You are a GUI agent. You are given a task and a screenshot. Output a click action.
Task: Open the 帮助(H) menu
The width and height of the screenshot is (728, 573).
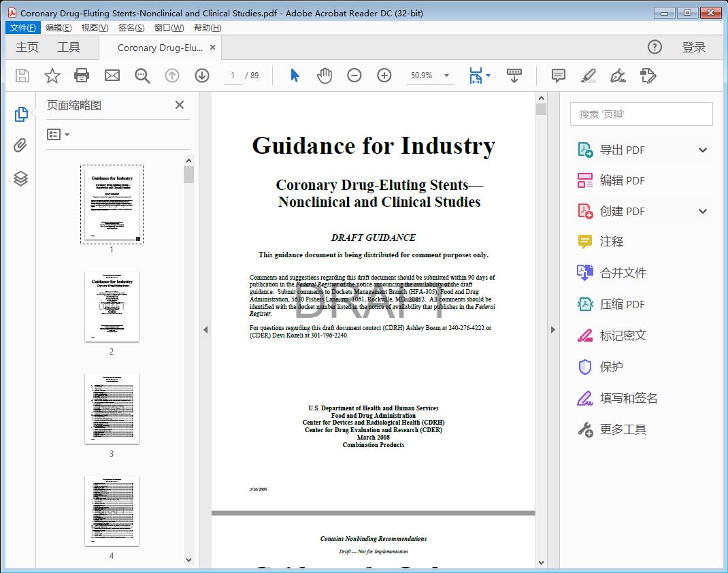(x=208, y=28)
